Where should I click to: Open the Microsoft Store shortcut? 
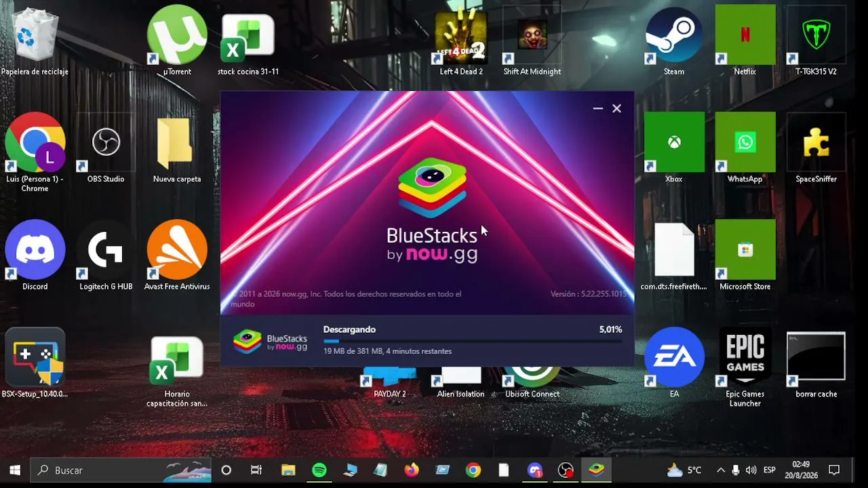pos(745,256)
